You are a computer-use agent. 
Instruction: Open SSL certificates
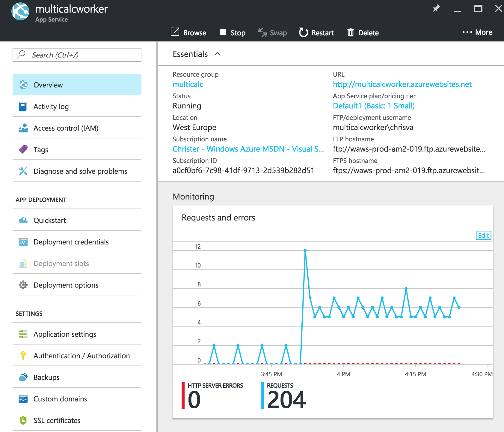tap(77, 420)
